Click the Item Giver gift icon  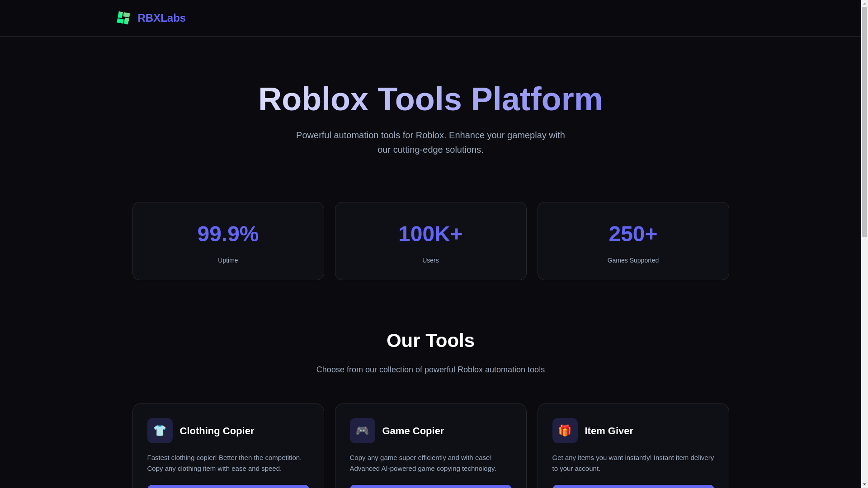565,431
